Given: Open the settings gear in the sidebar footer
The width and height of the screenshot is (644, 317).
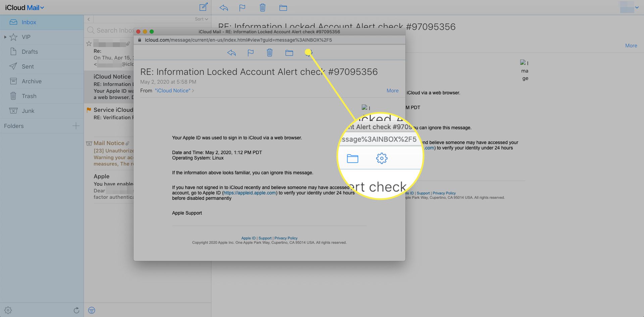Looking at the screenshot, I should (8, 310).
